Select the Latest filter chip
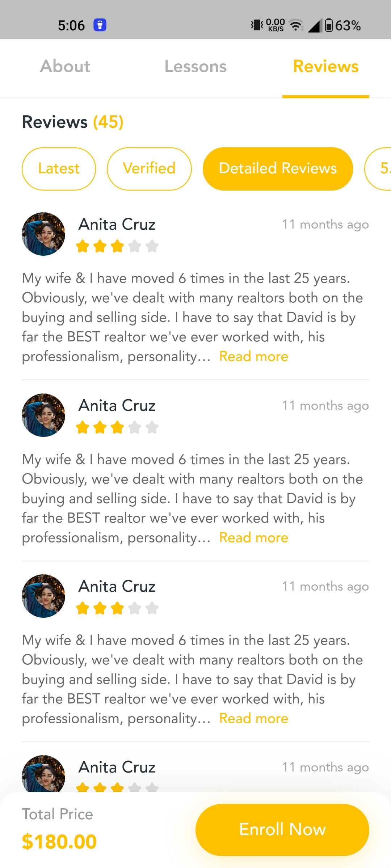Screen dimensions: 391x868 [x=59, y=169]
